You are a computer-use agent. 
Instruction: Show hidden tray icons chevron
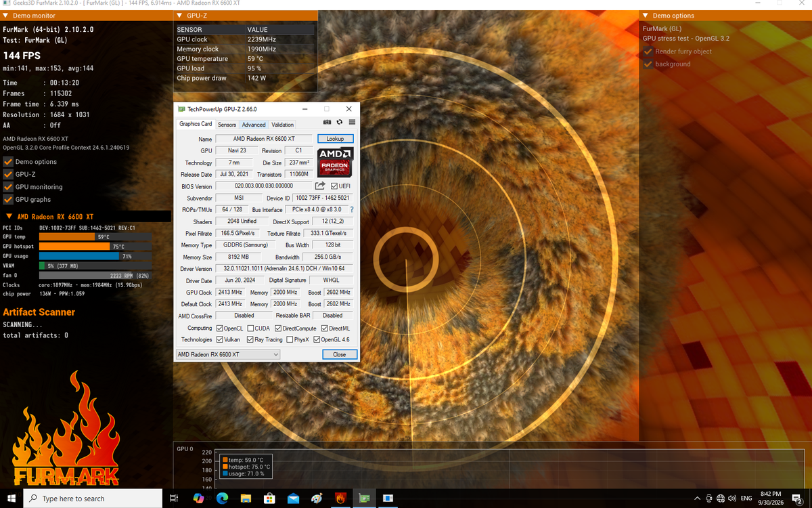pos(698,499)
